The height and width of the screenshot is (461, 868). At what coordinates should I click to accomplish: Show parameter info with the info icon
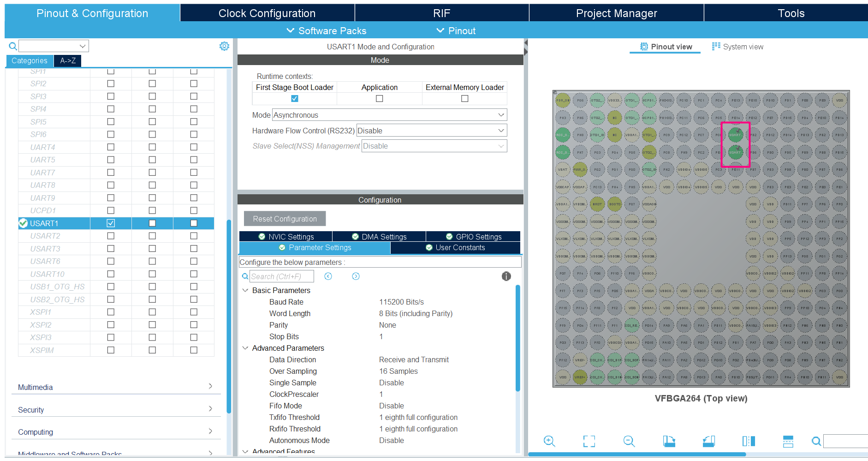(506, 276)
